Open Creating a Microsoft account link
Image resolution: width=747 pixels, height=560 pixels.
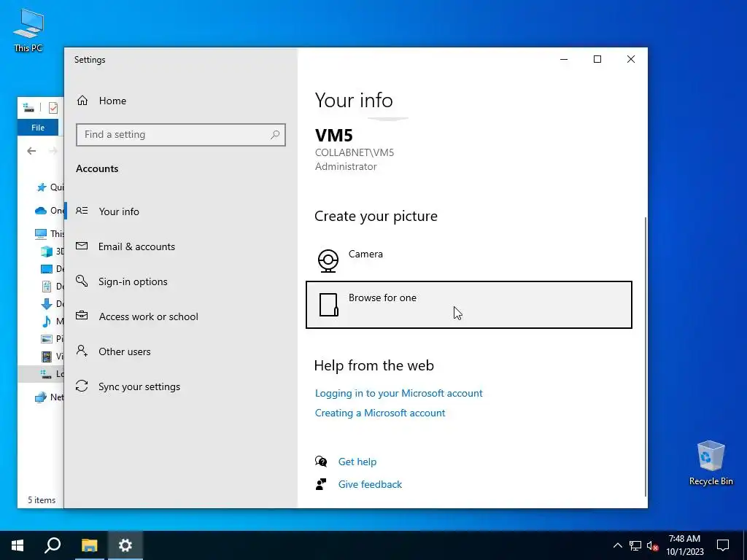(x=379, y=413)
